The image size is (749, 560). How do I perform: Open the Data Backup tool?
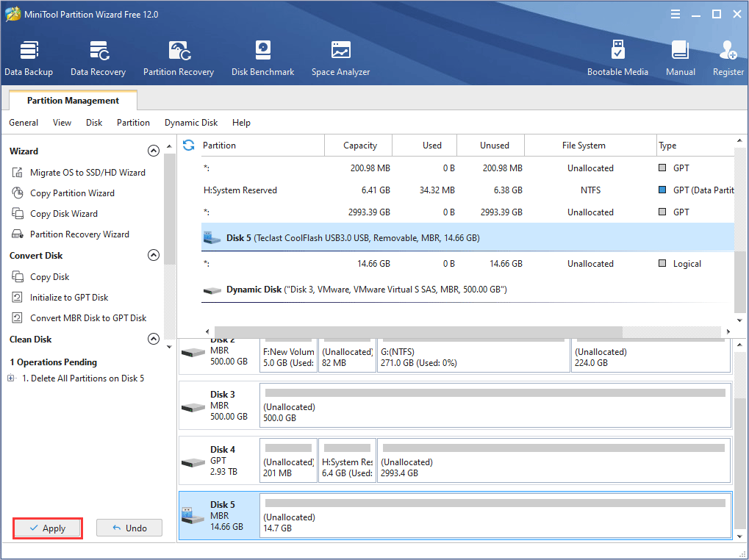coord(29,58)
